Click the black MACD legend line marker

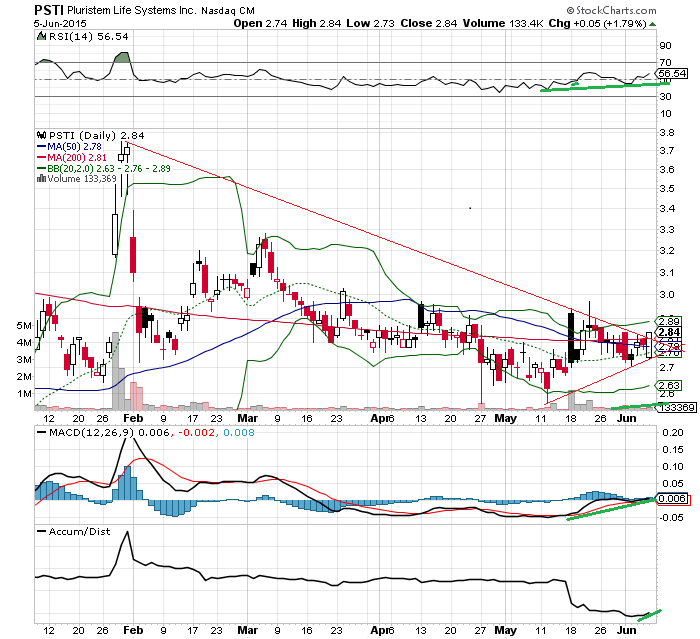[42, 432]
